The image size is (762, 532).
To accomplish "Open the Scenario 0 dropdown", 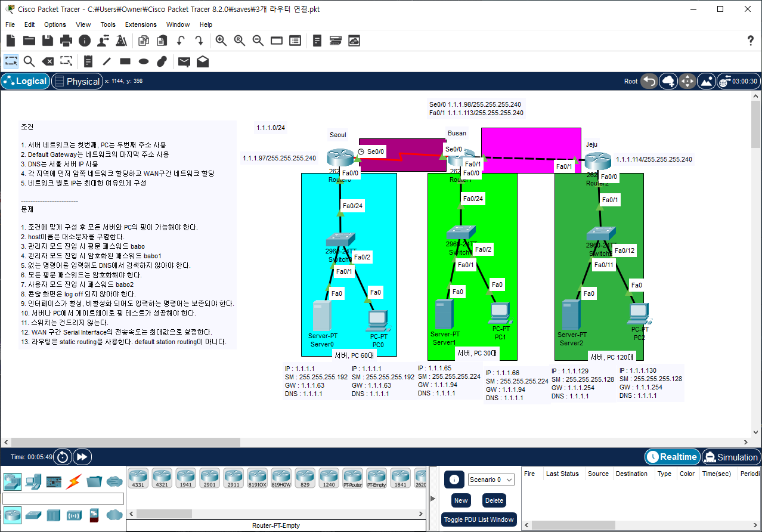I will coord(490,480).
